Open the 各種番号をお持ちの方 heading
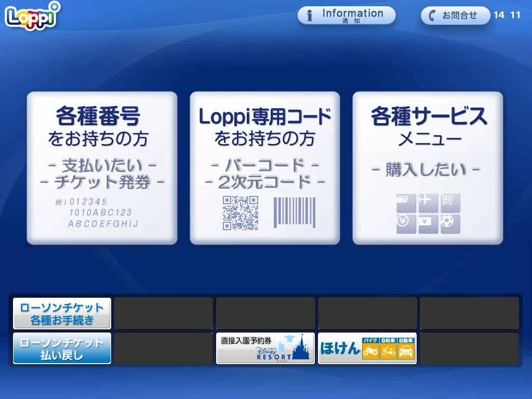Image resolution: width=532 pixels, height=399 pixels. pos(98,116)
